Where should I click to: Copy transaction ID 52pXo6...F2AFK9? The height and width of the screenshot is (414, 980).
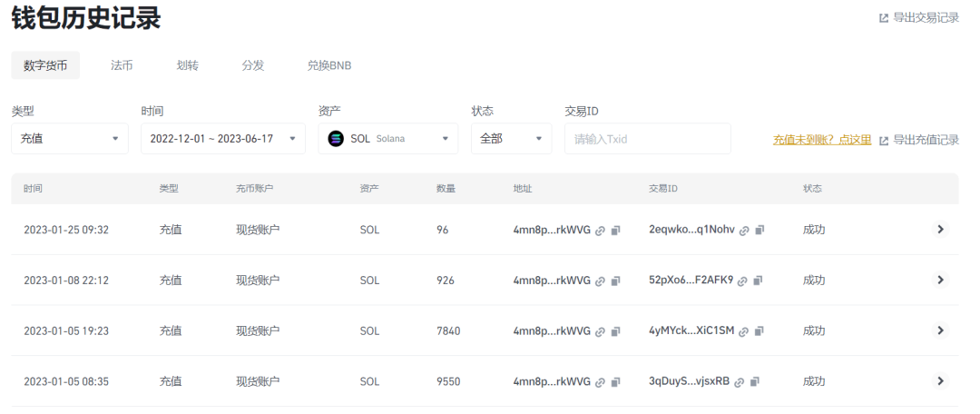(758, 281)
